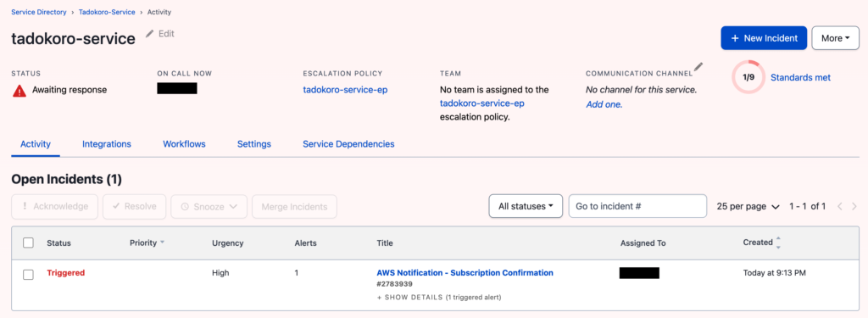Viewport: 868px width, 318px height.
Task: Go to previous page with left chevron
Action: coord(840,207)
